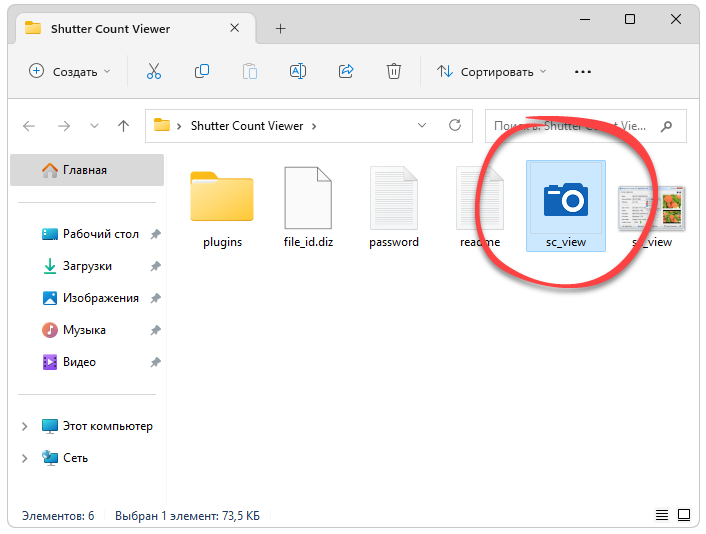Viewport: 706px width, 534px height.
Task: Open the Создать new item menu
Action: [x=69, y=71]
